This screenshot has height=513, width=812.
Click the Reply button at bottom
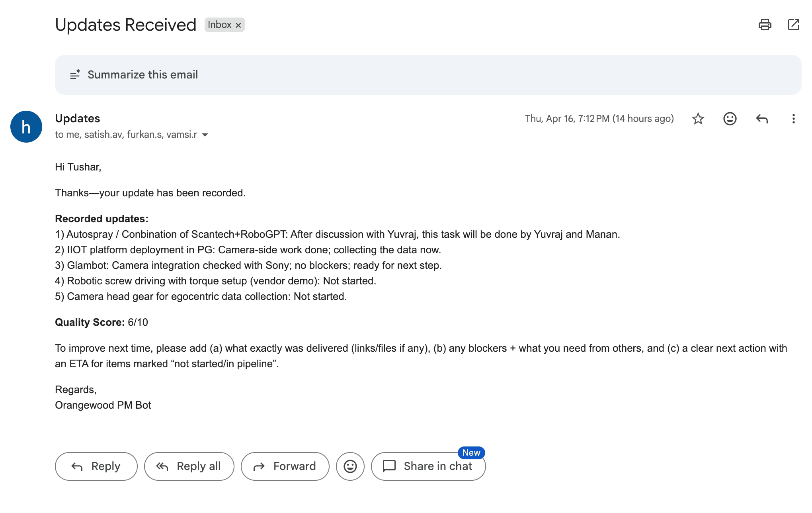pos(96,466)
